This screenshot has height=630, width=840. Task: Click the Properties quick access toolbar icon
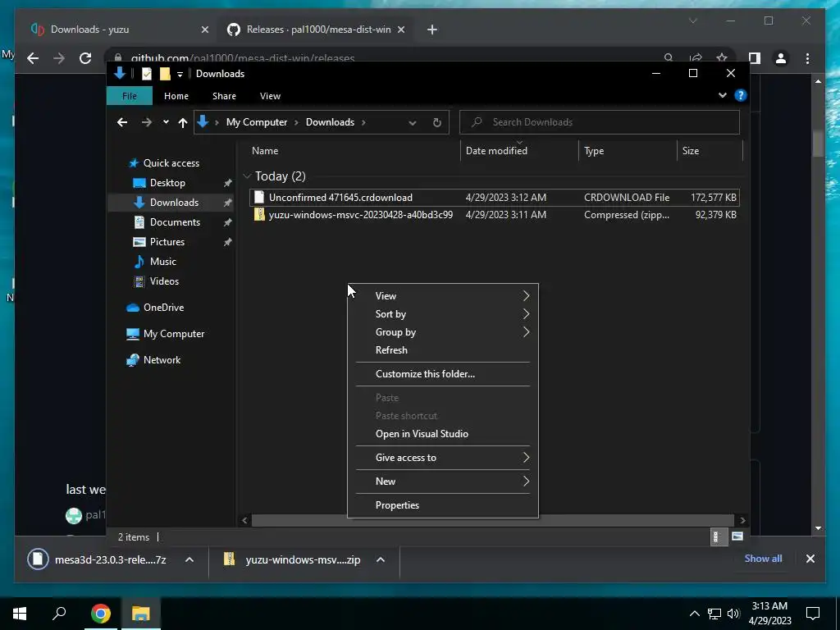(x=146, y=74)
